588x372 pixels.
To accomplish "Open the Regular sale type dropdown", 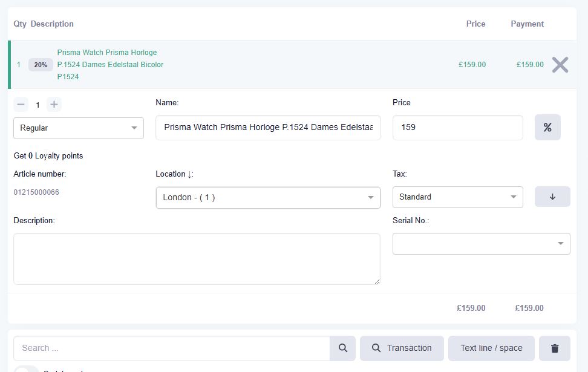I will coord(79,128).
